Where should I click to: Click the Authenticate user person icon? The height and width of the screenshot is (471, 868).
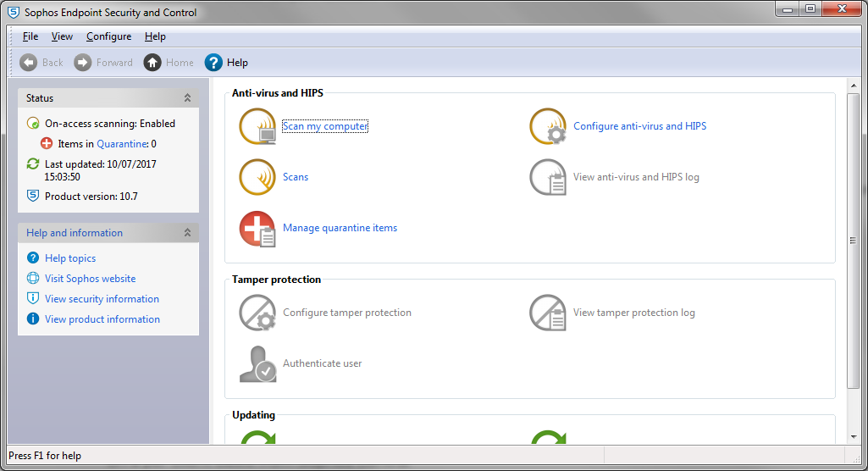pyautogui.click(x=257, y=363)
